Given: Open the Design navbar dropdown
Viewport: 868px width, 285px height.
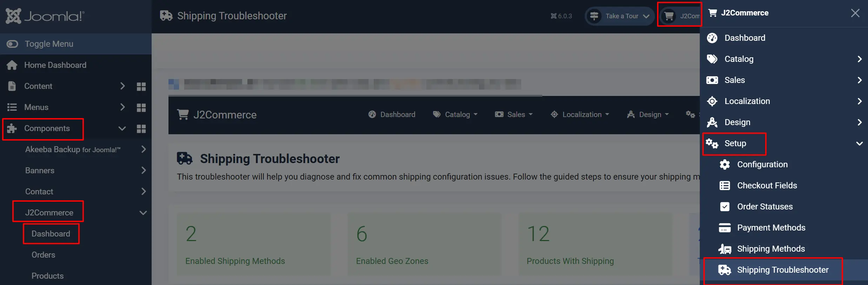Looking at the screenshot, I should pyautogui.click(x=648, y=115).
